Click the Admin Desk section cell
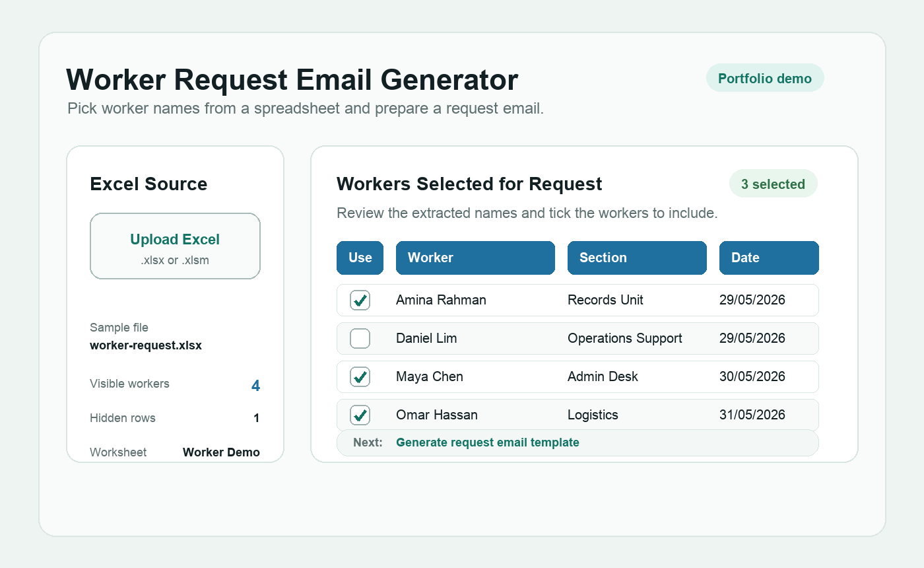Screen dimensions: 924x568 coord(603,376)
